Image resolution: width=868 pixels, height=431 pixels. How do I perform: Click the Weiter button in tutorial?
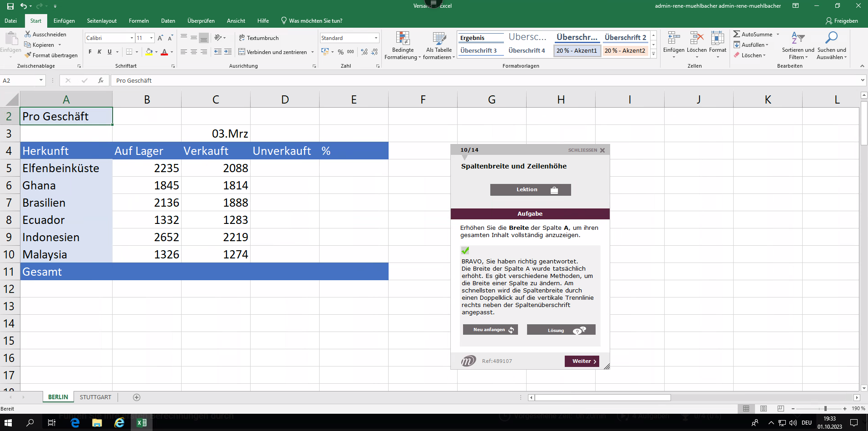582,362
